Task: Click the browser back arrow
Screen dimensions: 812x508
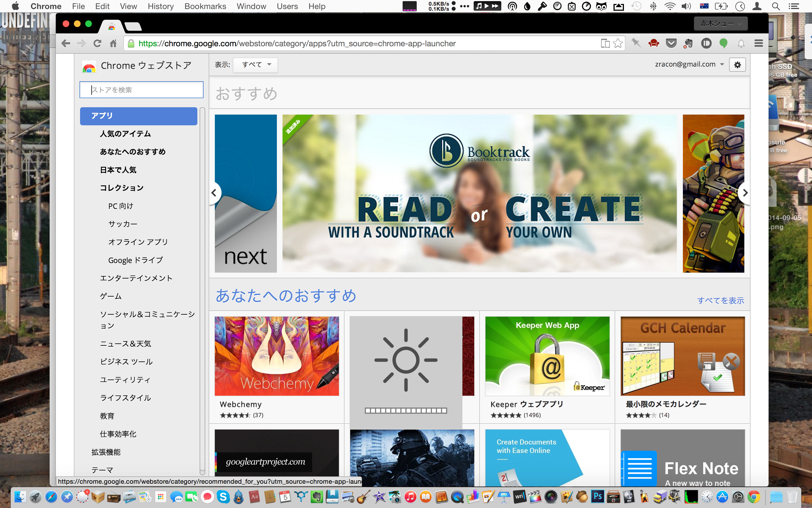Action: coord(66,43)
